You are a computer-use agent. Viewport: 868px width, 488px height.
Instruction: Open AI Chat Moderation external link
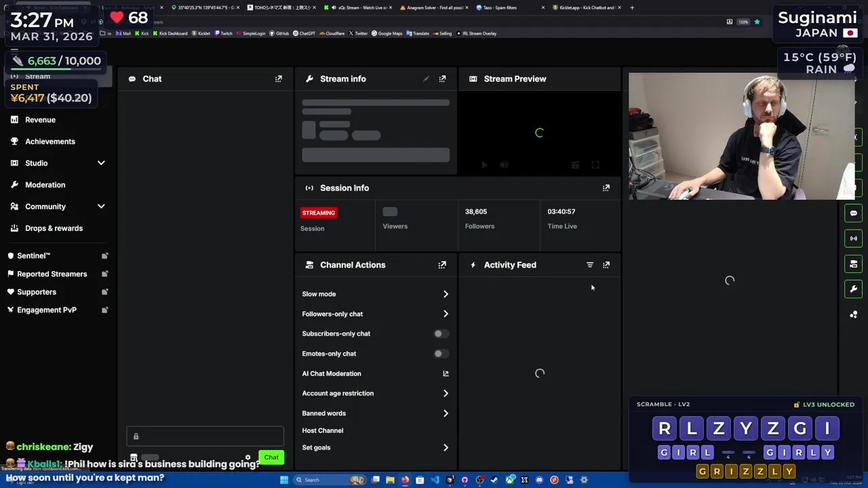[x=446, y=373]
